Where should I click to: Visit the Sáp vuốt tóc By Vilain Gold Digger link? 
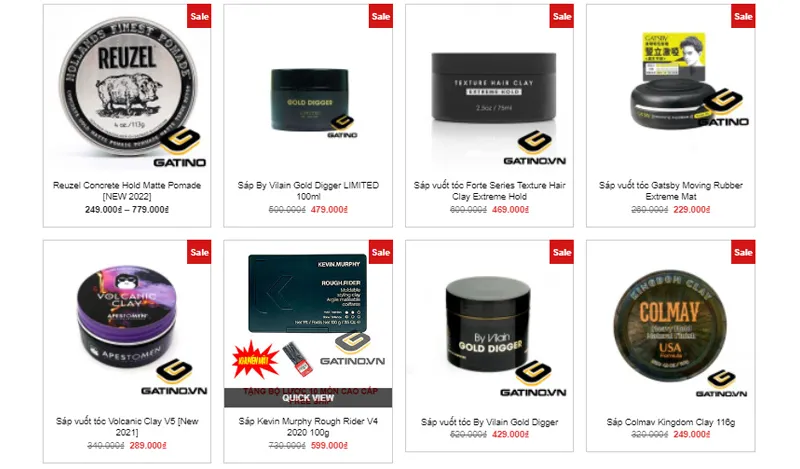coord(489,422)
